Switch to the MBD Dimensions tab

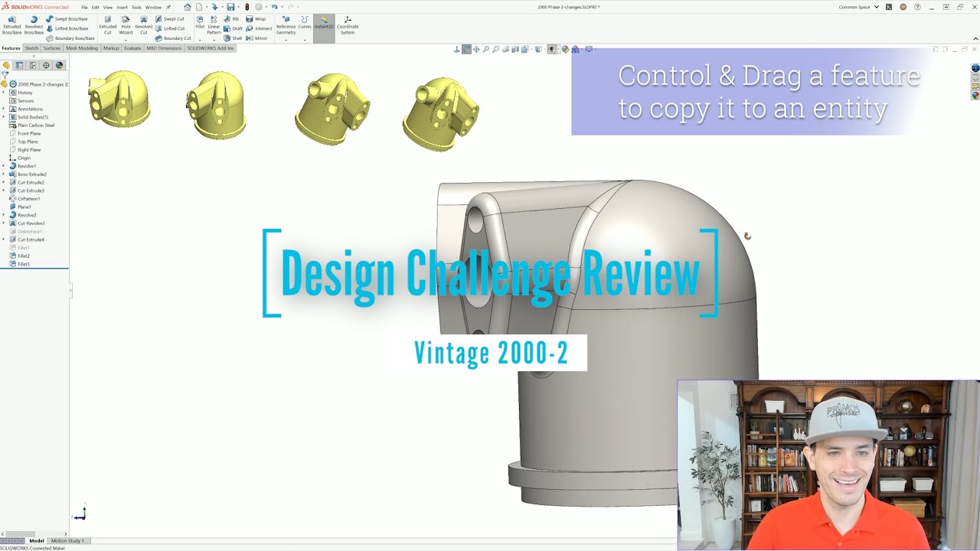click(x=164, y=48)
